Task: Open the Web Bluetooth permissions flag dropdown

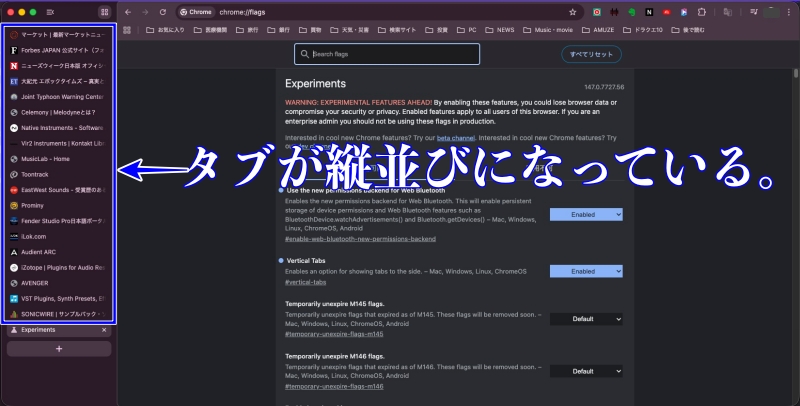Action: click(x=586, y=215)
